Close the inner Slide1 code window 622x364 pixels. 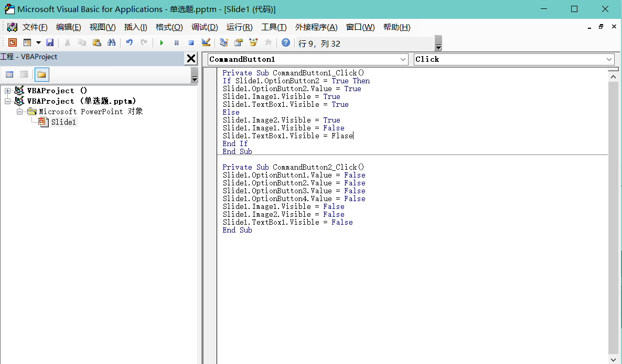(614, 27)
